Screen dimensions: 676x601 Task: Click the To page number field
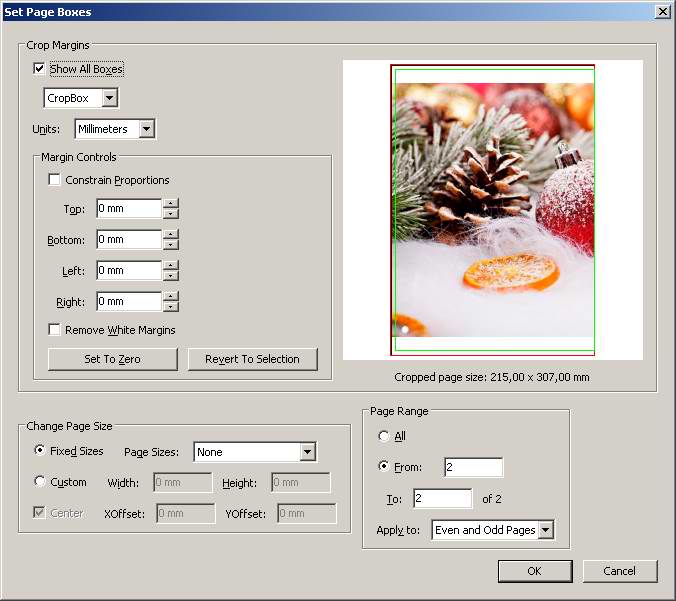click(x=442, y=499)
